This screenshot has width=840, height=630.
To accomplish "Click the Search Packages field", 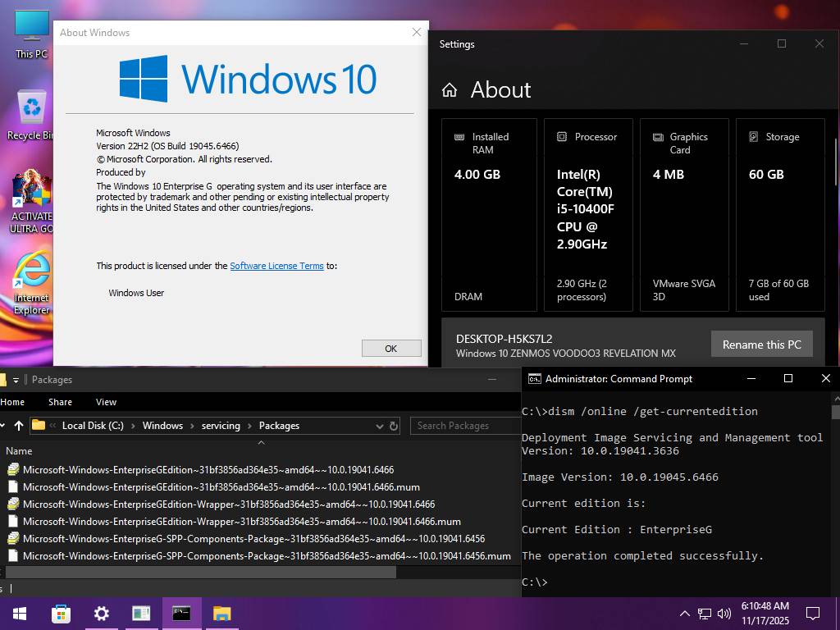I will point(465,426).
